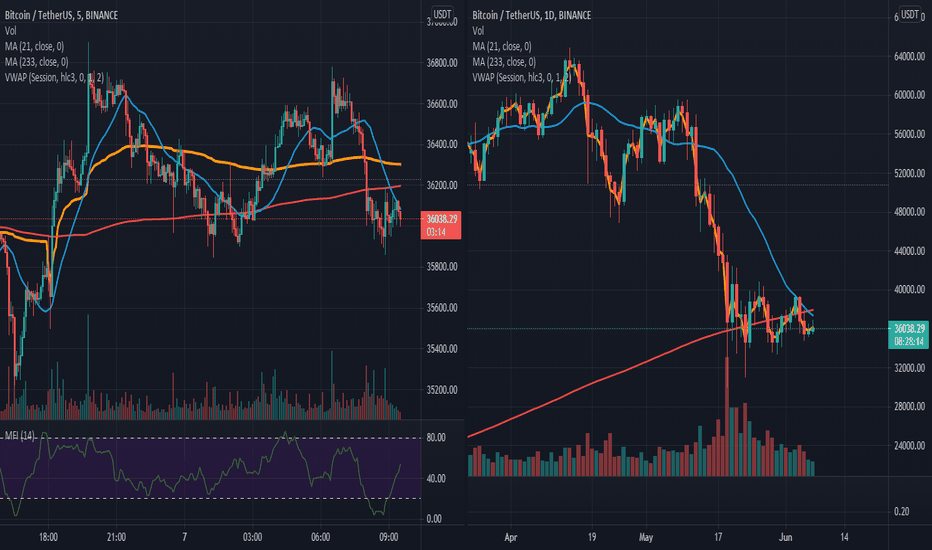This screenshot has width=932, height=550.
Task: Click the 19 date label on daily chart
Action: coord(591,538)
